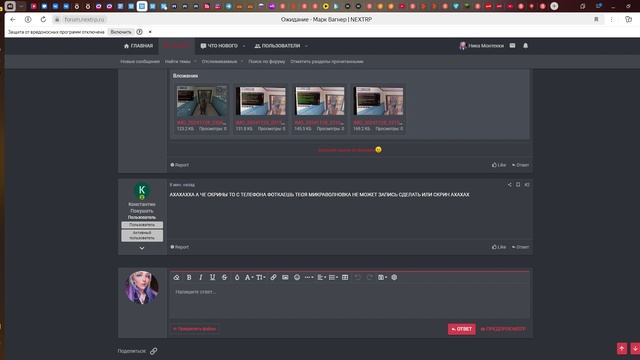Open the first attachment thumbnail
The width and height of the screenshot is (640, 360).
pyautogui.click(x=202, y=101)
